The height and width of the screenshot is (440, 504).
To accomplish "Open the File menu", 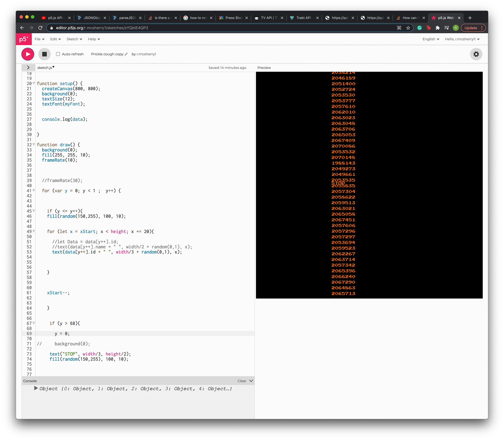I will [x=39, y=39].
